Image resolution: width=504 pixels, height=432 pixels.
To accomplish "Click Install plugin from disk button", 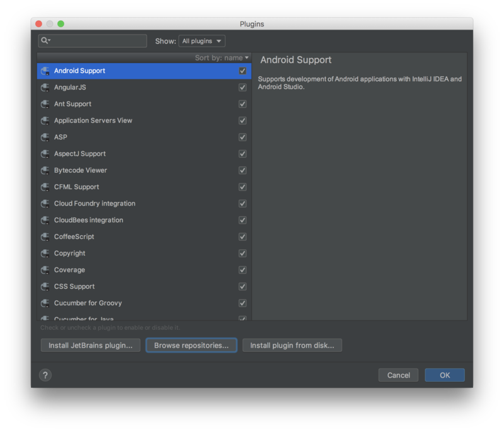I will click(x=292, y=346).
